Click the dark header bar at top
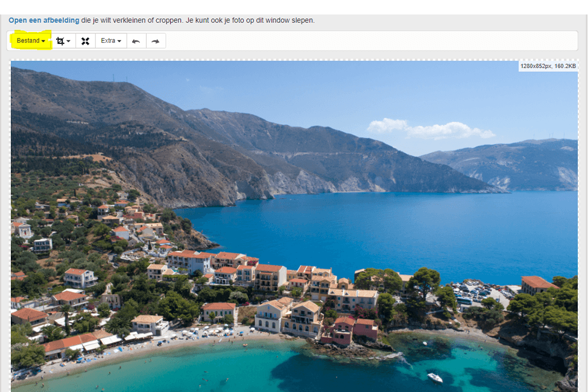The height and width of the screenshot is (392, 588). click(x=294, y=7)
